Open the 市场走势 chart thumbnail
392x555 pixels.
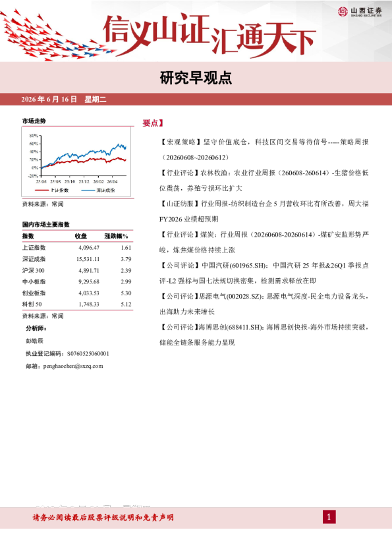(x=76, y=161)
